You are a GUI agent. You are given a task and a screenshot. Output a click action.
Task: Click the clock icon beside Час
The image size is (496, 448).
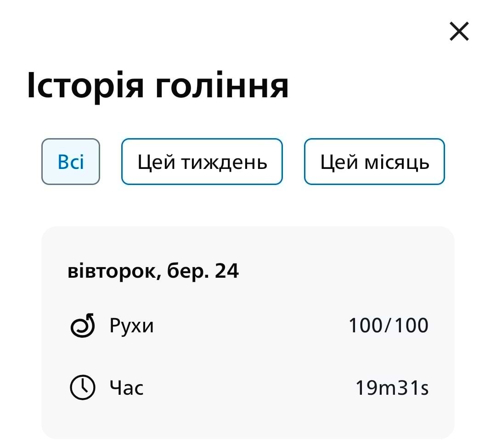point(82,388)
